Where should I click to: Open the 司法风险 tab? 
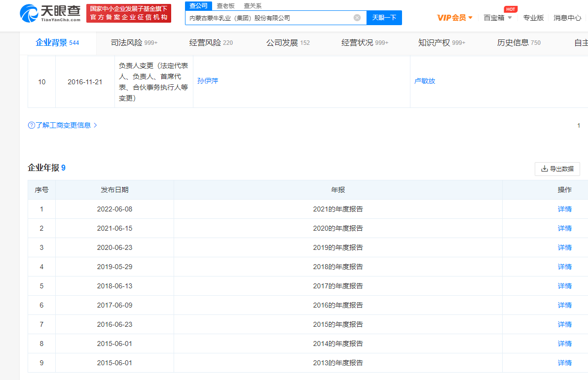click(134, 43)
